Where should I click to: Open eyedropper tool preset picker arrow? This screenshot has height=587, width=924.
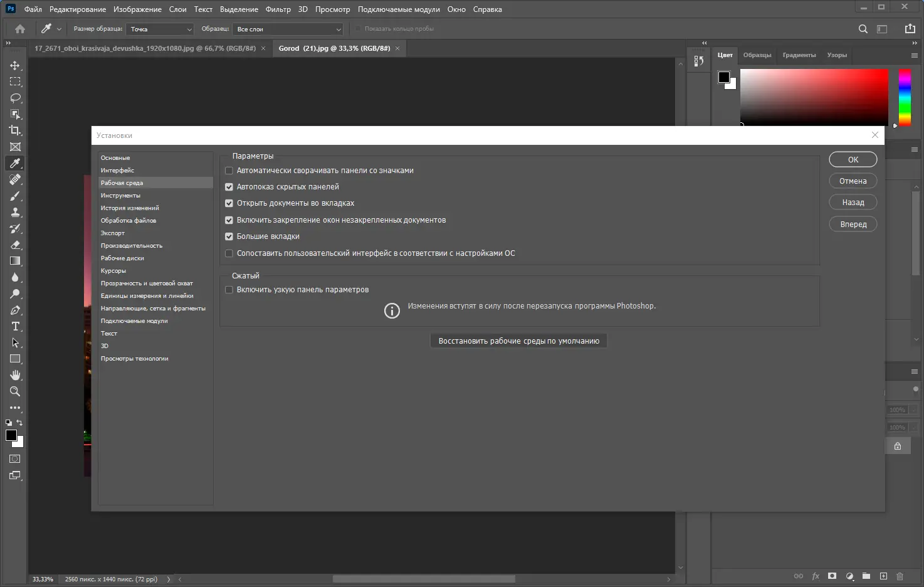[59, 29]
